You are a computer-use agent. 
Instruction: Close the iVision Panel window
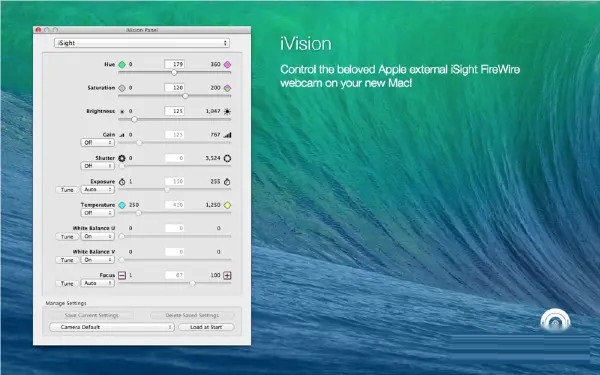[x=38, y=30]
